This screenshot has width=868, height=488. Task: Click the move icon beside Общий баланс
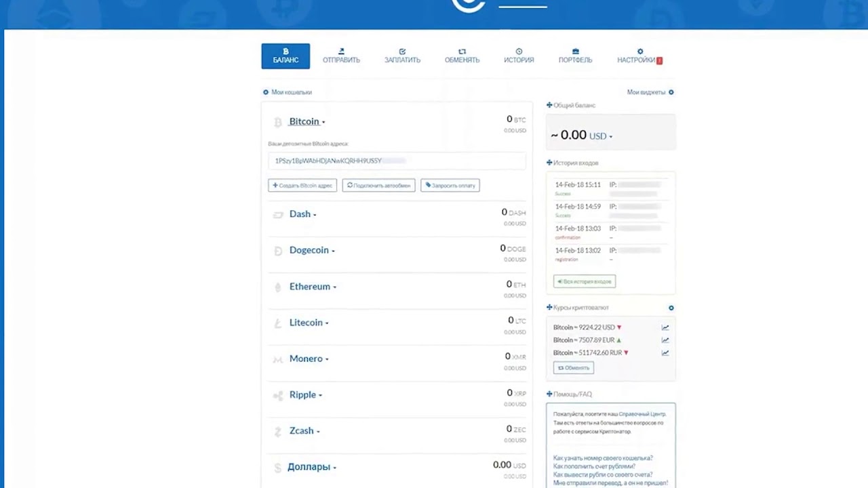549,106
